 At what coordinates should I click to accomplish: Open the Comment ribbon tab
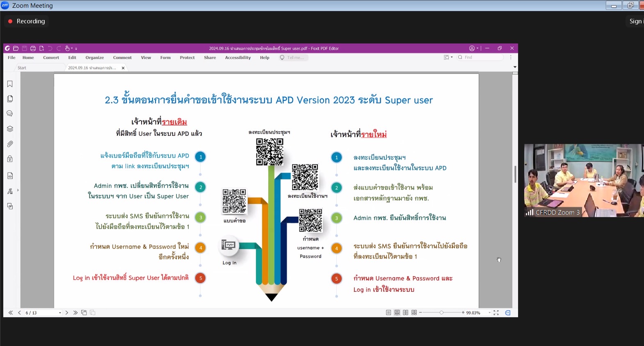(x=123, y=58)
